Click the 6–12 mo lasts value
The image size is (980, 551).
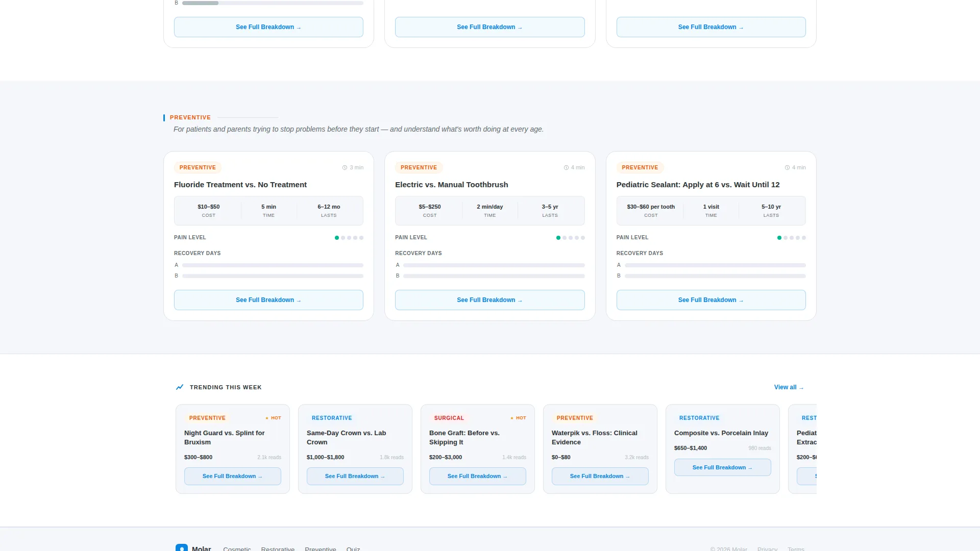pyautogui.click(x=329, y=207)
